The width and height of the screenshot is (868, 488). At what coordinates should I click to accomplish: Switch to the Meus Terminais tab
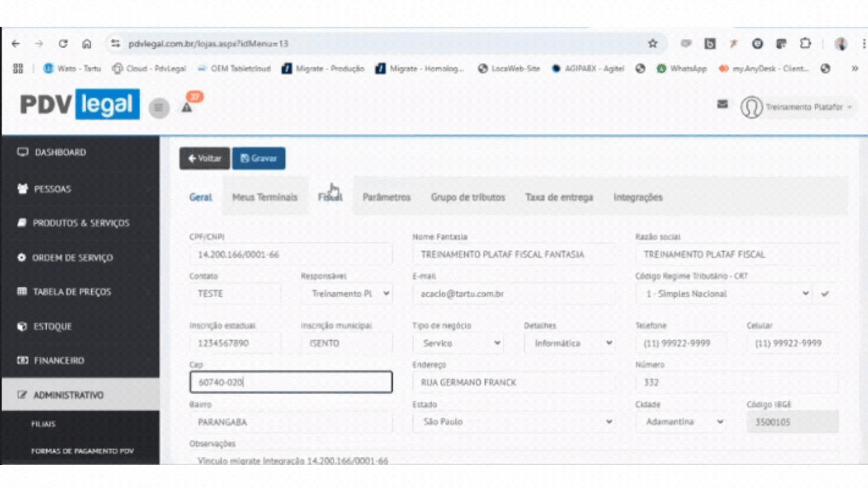coord(264,197)
